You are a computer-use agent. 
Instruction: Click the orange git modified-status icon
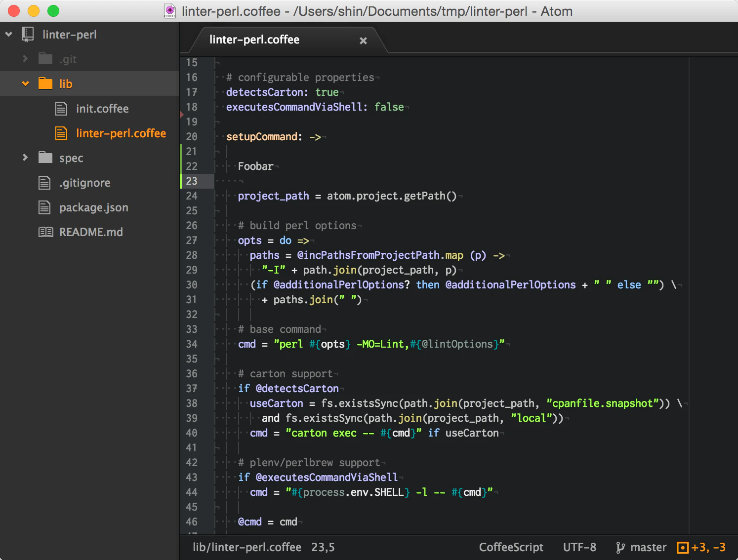click(682, 547)
